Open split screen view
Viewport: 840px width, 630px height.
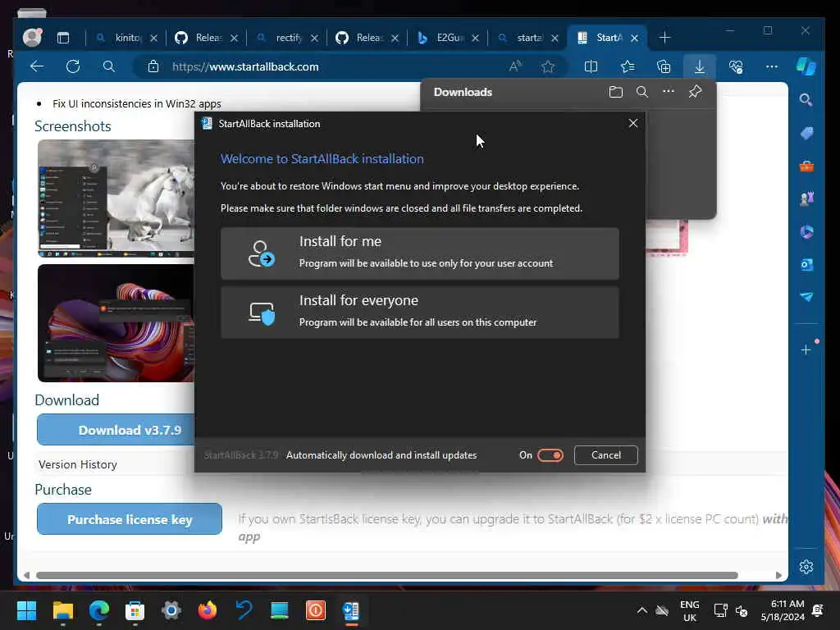tap(591, 66)
